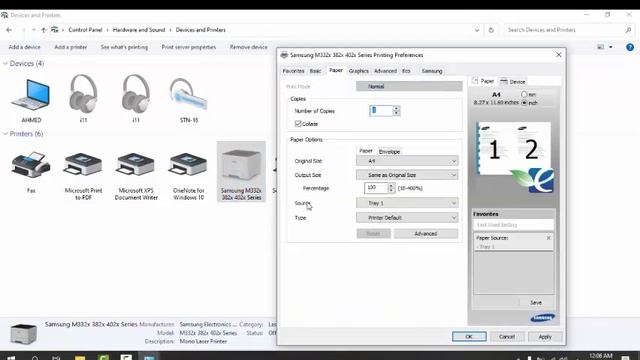This screenshot has width=640, height=360.
Task: Switch to the Basic tab
Action: pos(315,71)
